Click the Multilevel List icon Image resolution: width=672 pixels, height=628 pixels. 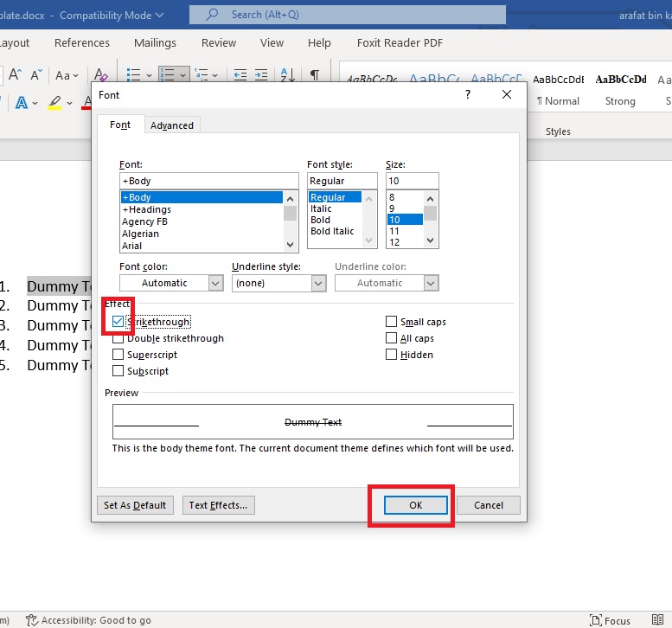tap(202, 75)
